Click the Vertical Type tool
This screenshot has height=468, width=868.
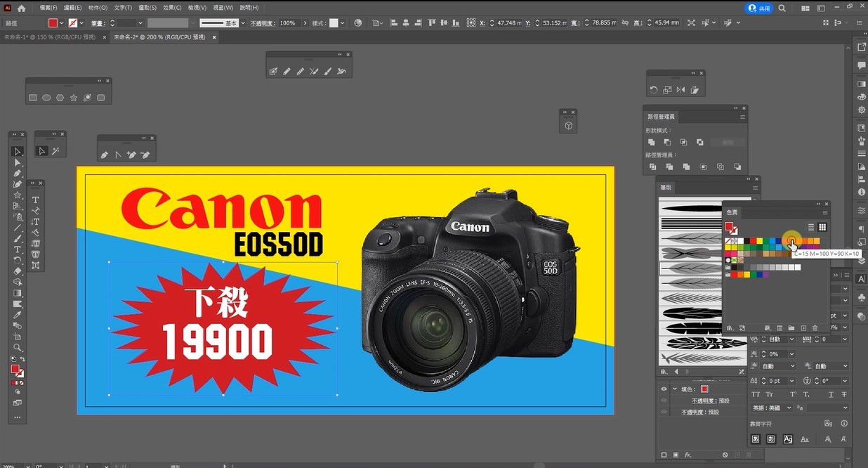[35, 221]
